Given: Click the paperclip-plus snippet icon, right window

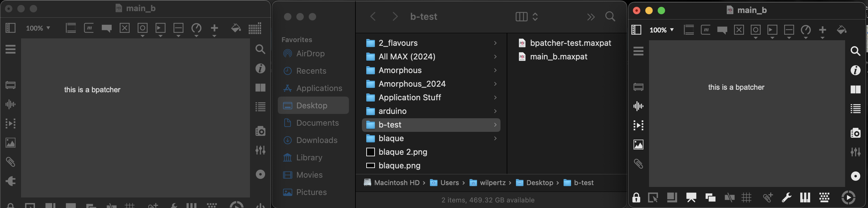Looking at the screenshot, I should 768,197.
